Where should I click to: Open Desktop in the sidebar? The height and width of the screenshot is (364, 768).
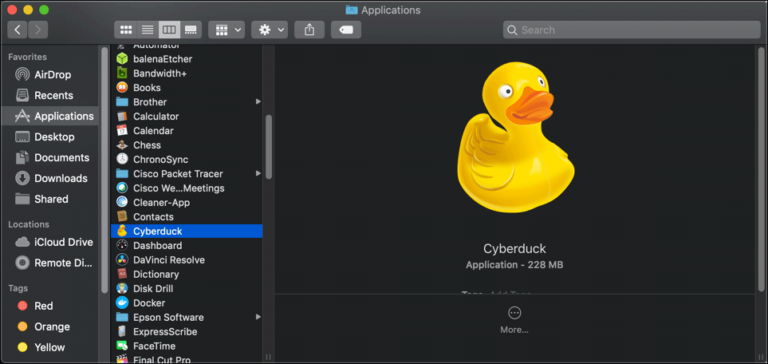(49, 137)
